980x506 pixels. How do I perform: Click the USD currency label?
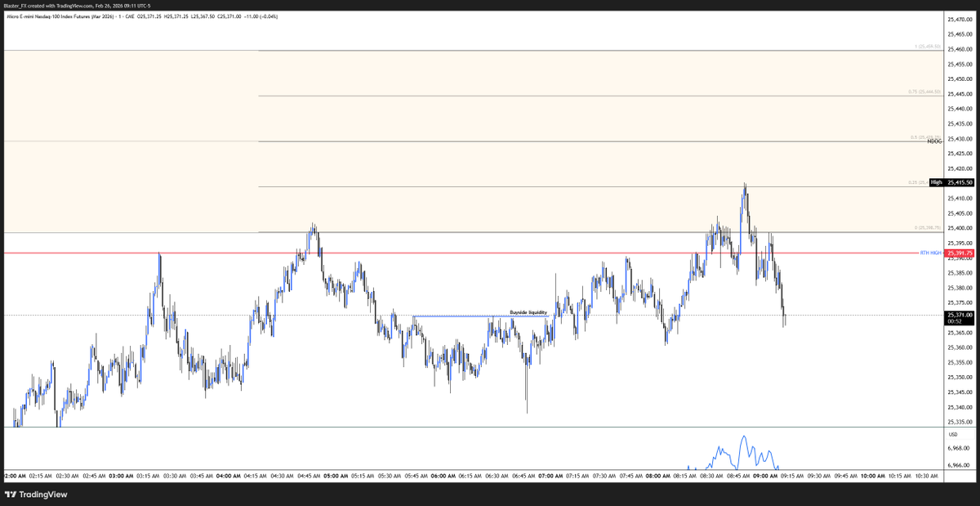click(x=952, y=434)
